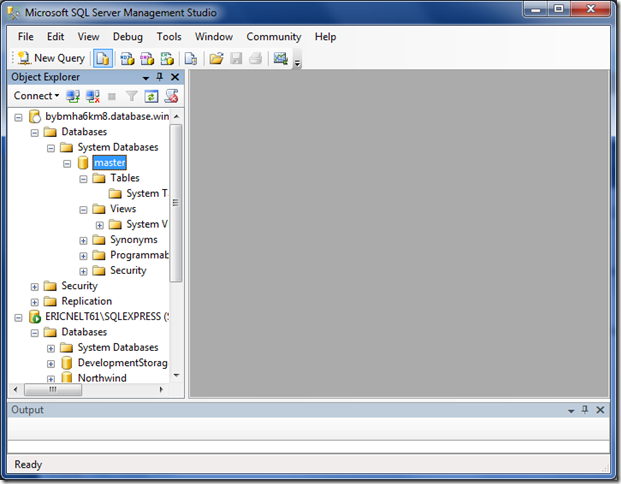Collapse the master database node
The image size is (621, 484).
pos(67,164)
